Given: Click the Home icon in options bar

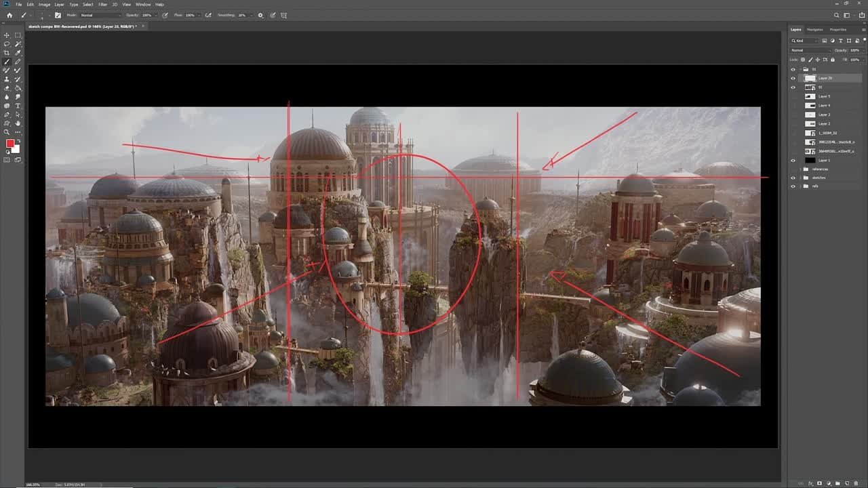Looking at the screenshot, I should click(x=9, y=15).
